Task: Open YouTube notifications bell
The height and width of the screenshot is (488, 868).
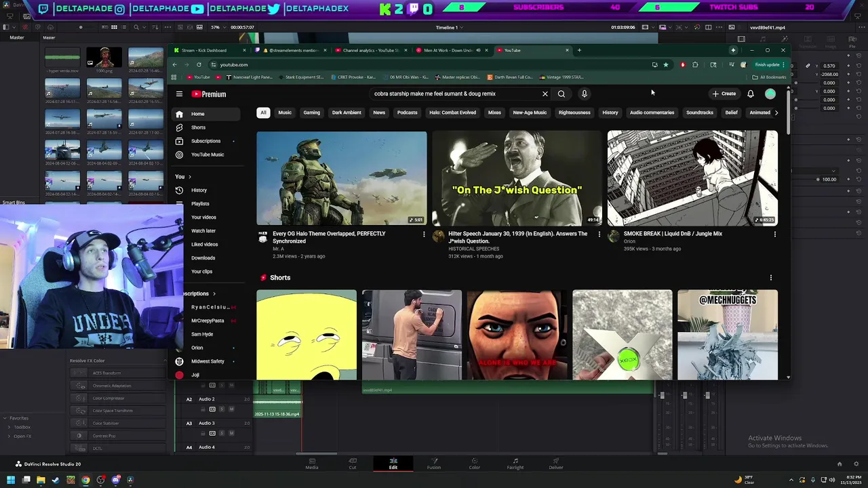Action: pyautogui.click(x=750, y=94)
